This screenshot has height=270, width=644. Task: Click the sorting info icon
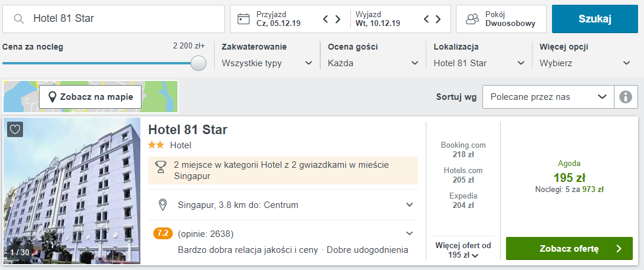(x=626, y=97)
